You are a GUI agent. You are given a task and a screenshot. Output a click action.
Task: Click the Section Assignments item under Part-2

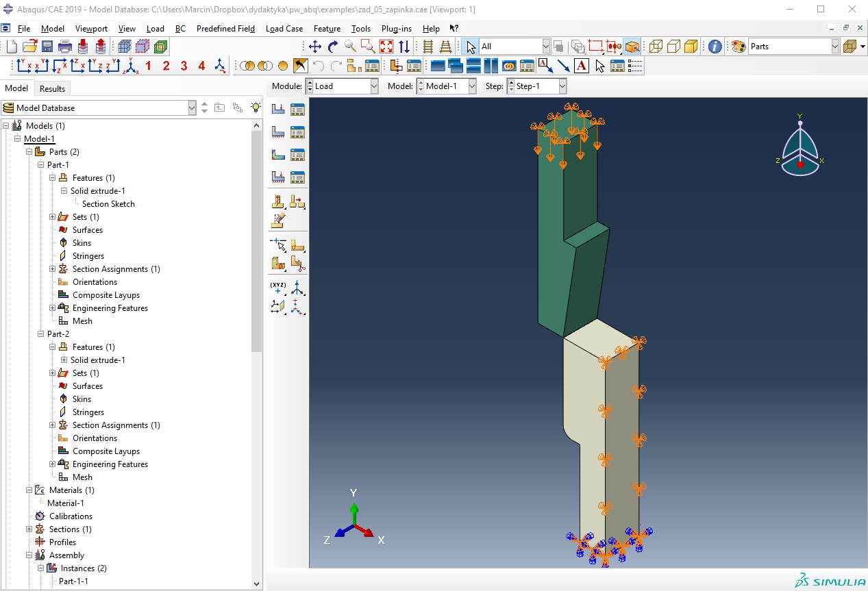coord(116,425)
